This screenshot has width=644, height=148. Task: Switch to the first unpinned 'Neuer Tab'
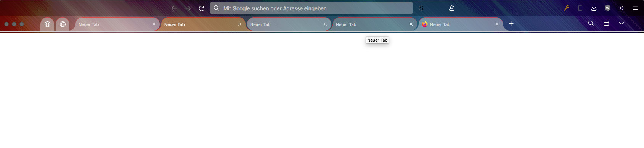pos(117,24)
